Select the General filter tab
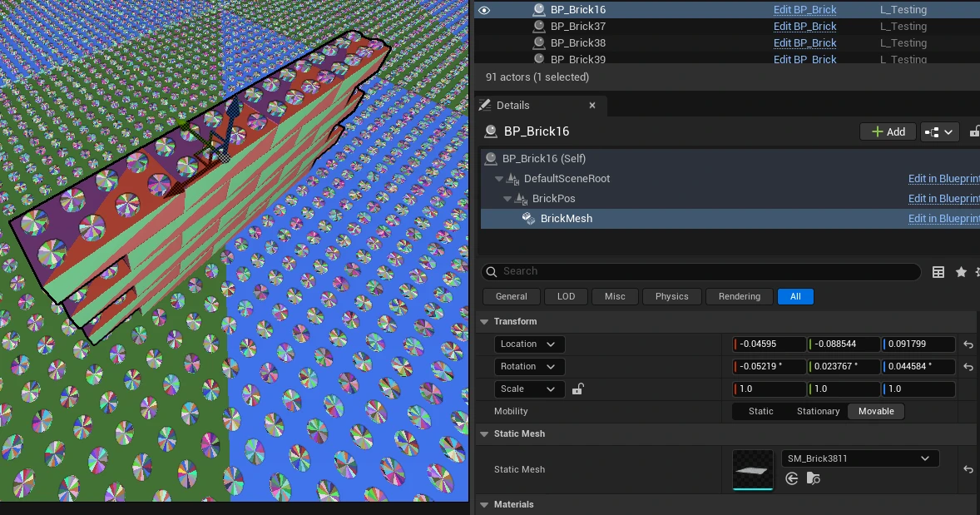The width and height of the screenshot is (980, 515). coord(512,296)
